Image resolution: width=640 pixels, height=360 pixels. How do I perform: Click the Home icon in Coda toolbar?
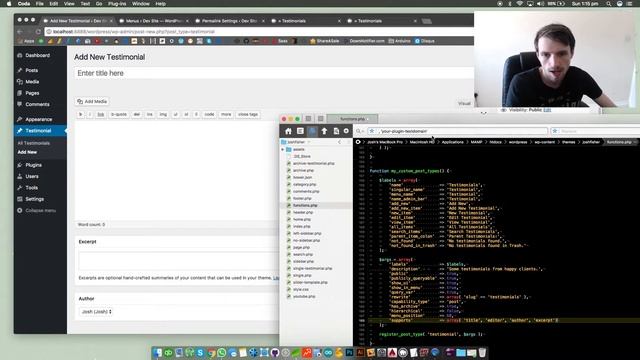tap(288, 131)
